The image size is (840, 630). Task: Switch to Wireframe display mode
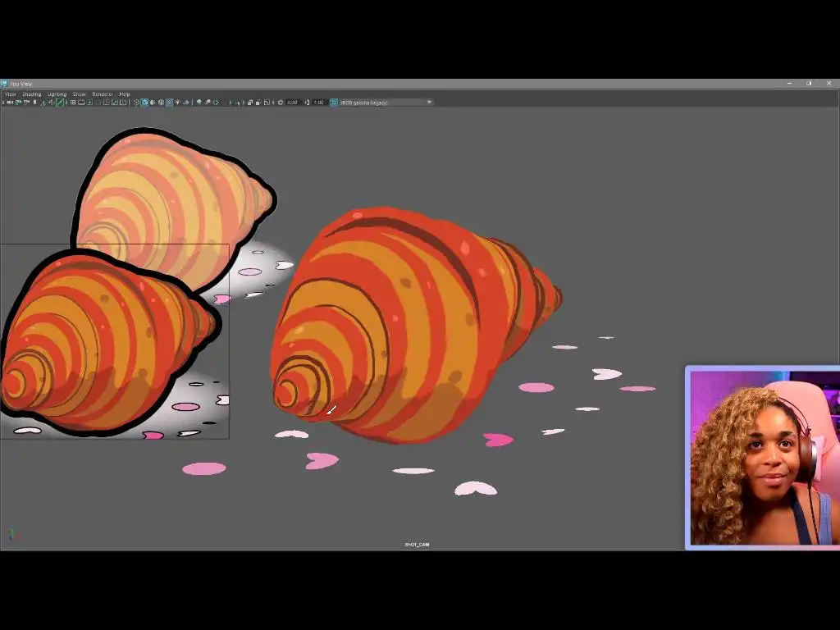click(135, 102)
